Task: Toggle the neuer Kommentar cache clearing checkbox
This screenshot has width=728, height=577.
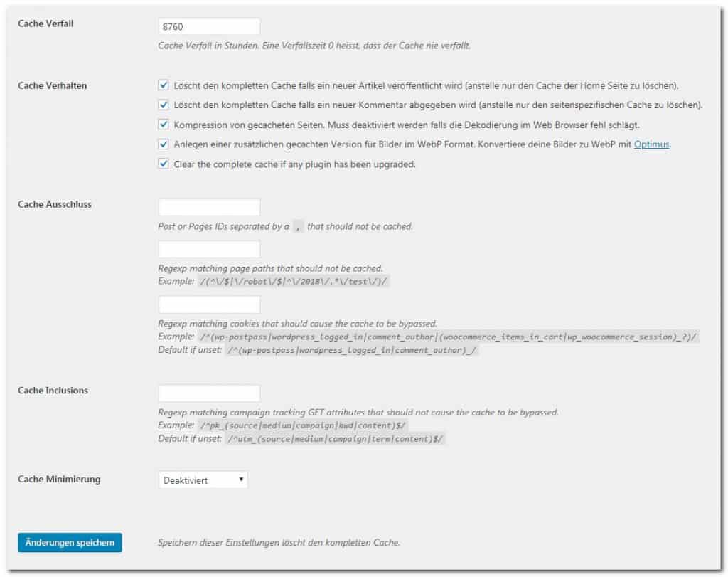Action: click(x=164, y=105)
